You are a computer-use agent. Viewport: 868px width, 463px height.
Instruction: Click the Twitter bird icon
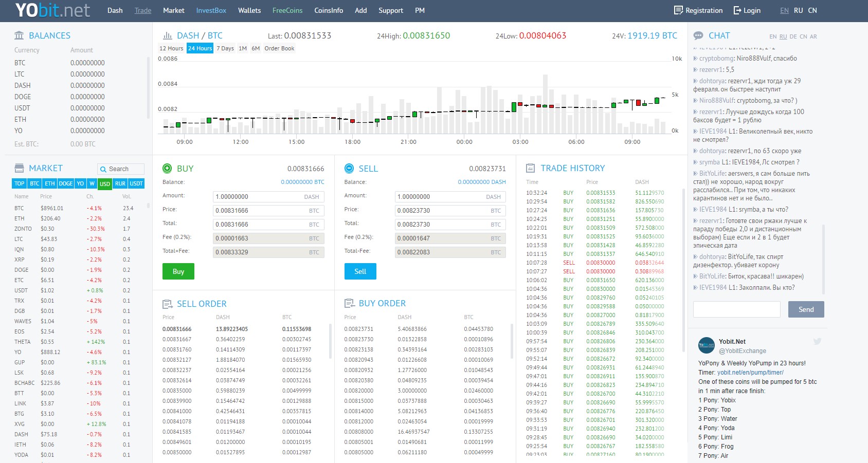click(x=817, y=341)
